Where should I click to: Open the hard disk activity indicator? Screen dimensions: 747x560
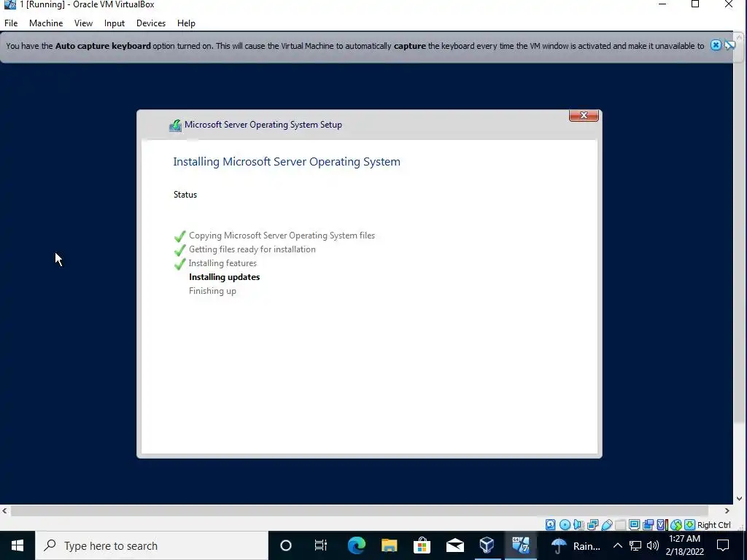550,525
